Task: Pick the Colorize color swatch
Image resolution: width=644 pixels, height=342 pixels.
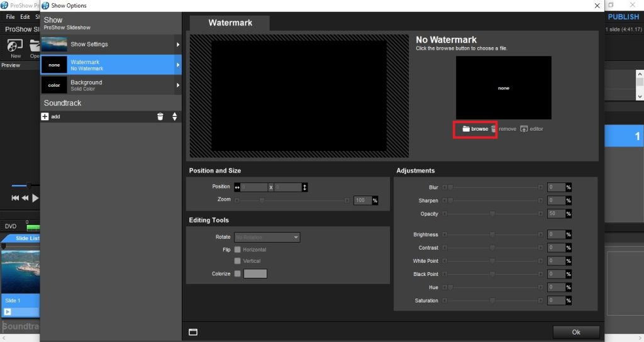Action: point(255,274)
